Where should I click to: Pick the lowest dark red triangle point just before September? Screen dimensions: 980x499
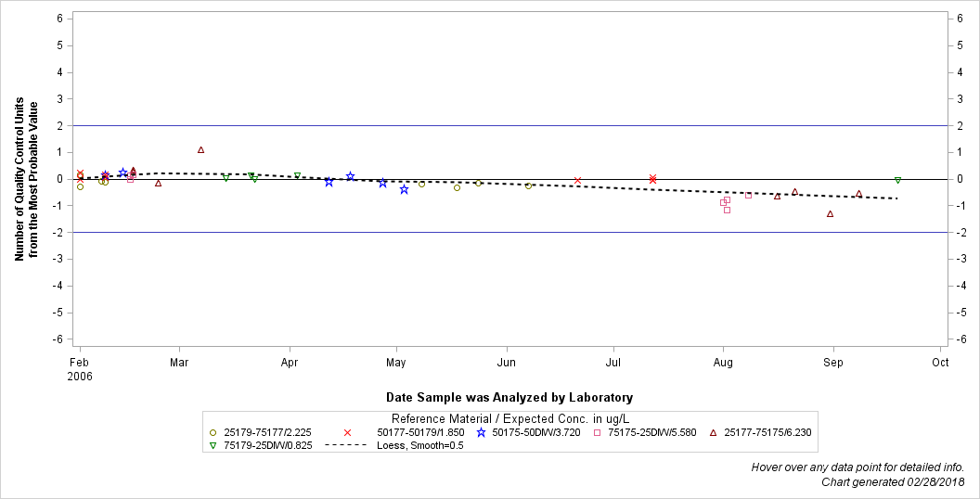pyautogui.click(x=830, y=214)
